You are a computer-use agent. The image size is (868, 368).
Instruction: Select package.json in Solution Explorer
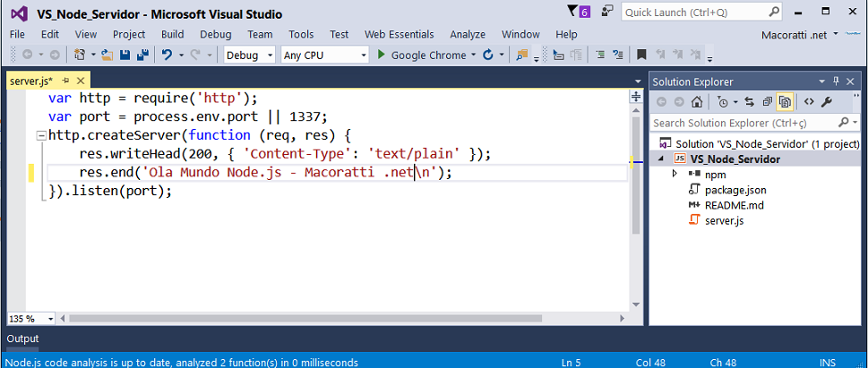pos(735,190)
